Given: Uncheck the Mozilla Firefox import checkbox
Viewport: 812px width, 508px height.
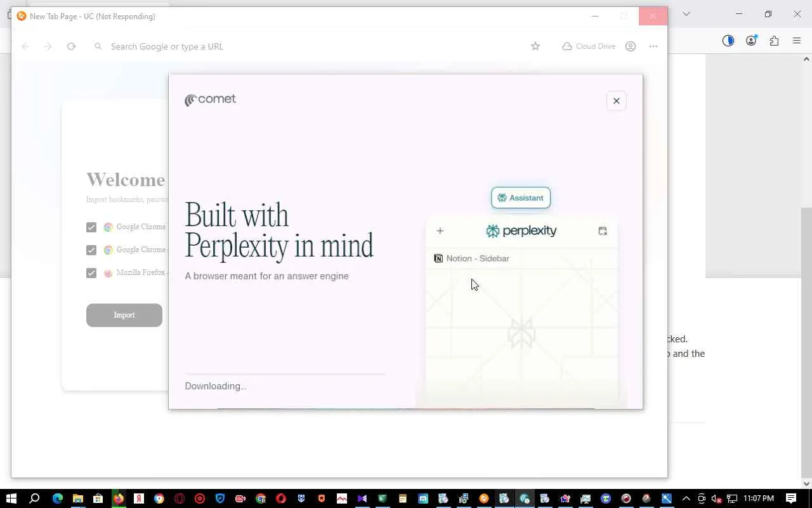Looking at the screenshot, I should click(91, 273).
